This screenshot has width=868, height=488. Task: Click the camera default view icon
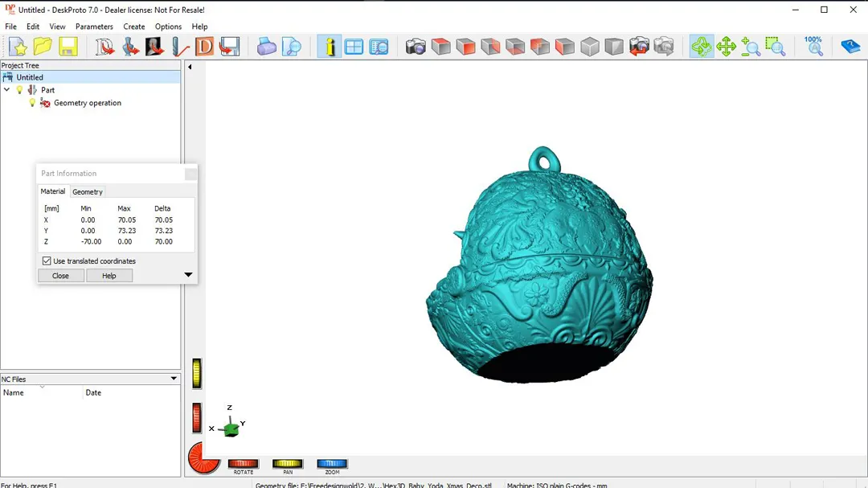tap(416, 47)
